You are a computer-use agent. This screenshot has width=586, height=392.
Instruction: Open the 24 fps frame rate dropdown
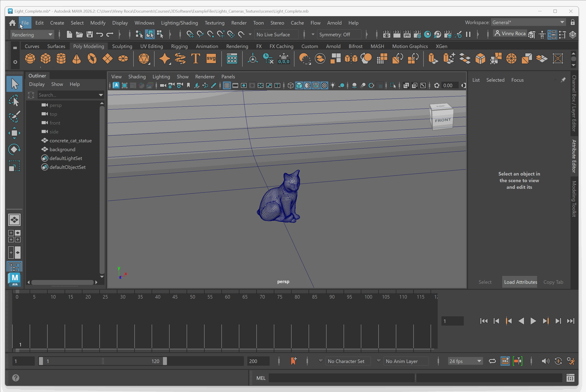(x=465, y=361)
